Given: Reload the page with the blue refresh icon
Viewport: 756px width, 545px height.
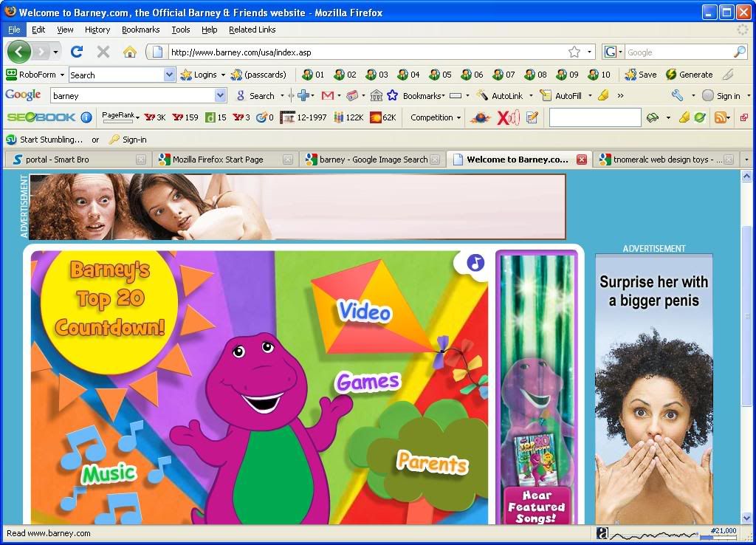Looking at the screenshot, I should (77, 52).
